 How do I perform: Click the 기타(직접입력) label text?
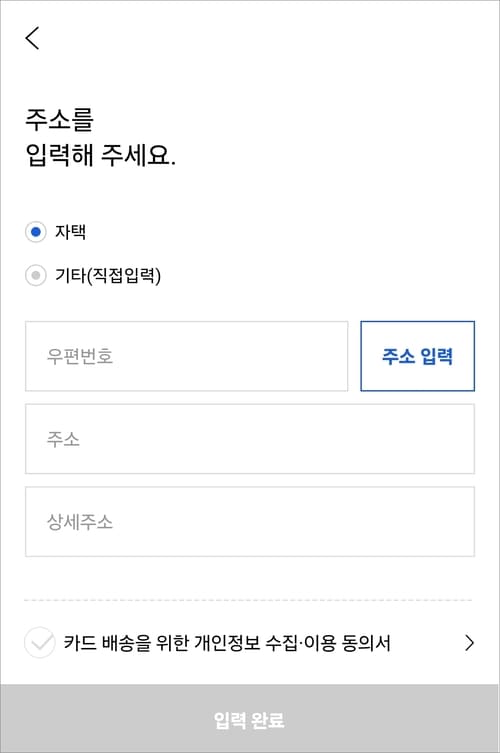coord(108,275)
